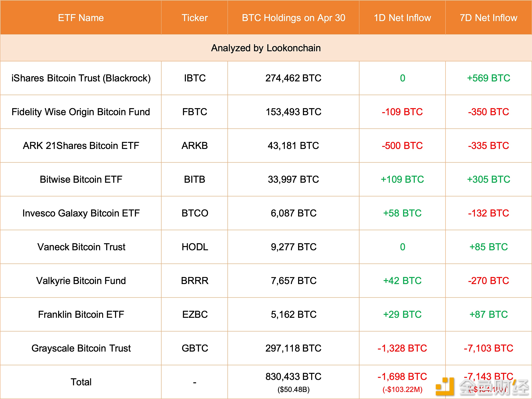Viewport: 532px width, 399px height.
Task: Select the ARKB 43,181 BTC holdings cell
Action: point(293,146)
